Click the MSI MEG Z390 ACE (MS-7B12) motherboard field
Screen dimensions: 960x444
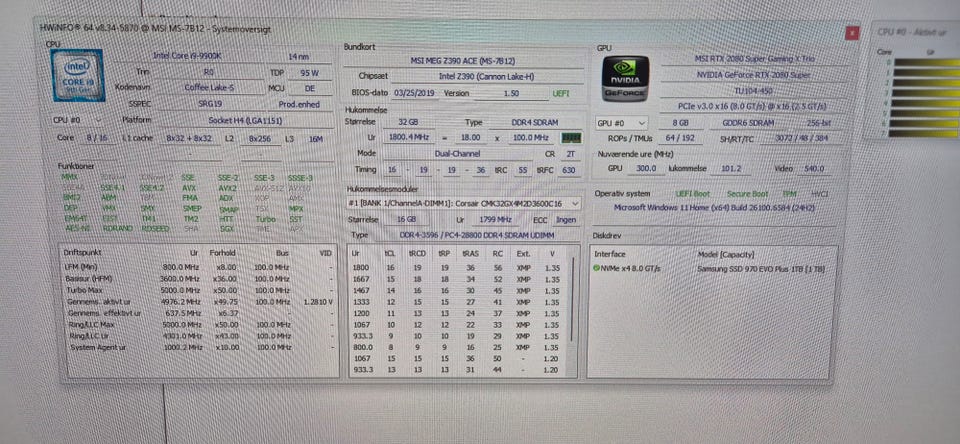click(x=463, y=61)
